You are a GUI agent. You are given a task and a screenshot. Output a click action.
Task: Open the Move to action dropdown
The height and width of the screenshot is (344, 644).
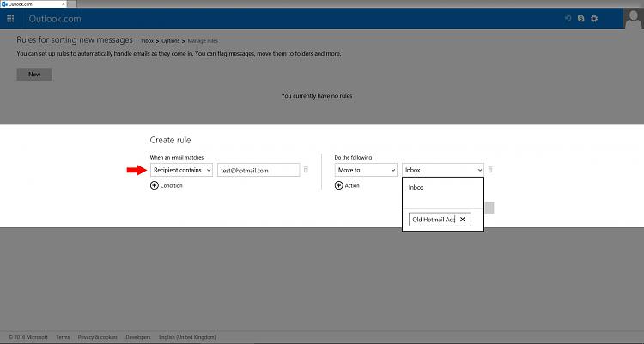click(x=366, y=170)
